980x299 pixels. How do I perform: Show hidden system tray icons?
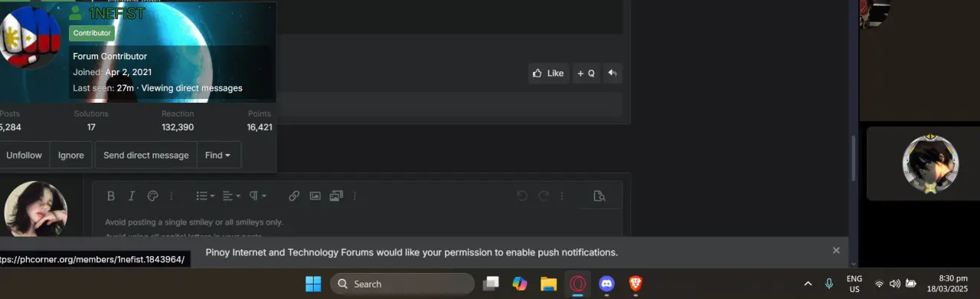[x=808, y=284]
